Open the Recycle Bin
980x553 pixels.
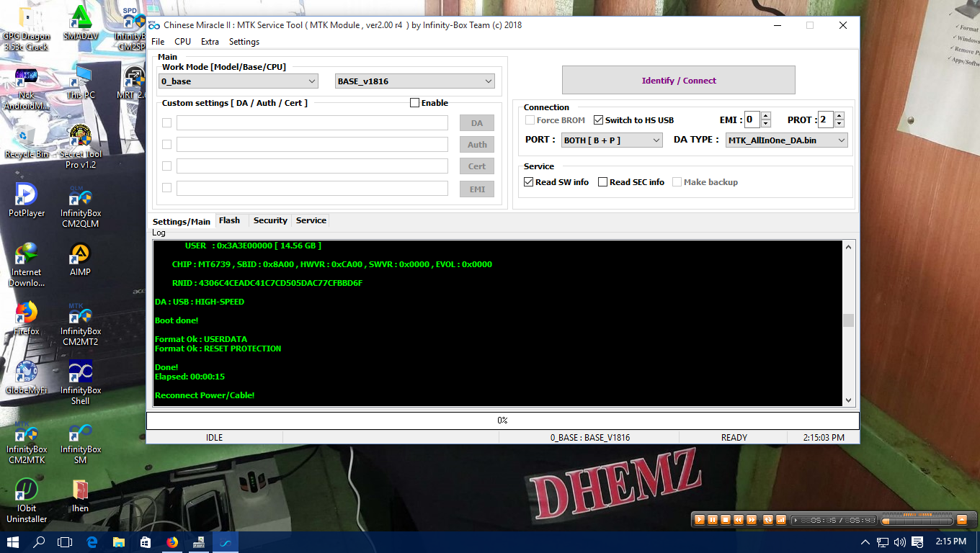click(27, 142)
